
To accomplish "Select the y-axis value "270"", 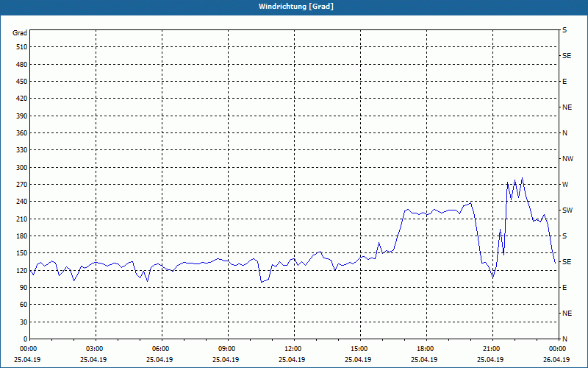I will point(22,185).
